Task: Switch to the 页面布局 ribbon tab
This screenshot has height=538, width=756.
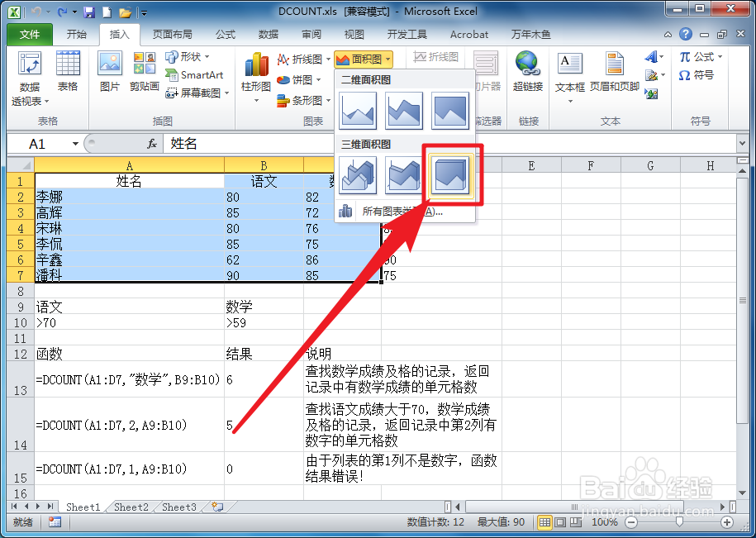Action: click(x=172, y=35)
